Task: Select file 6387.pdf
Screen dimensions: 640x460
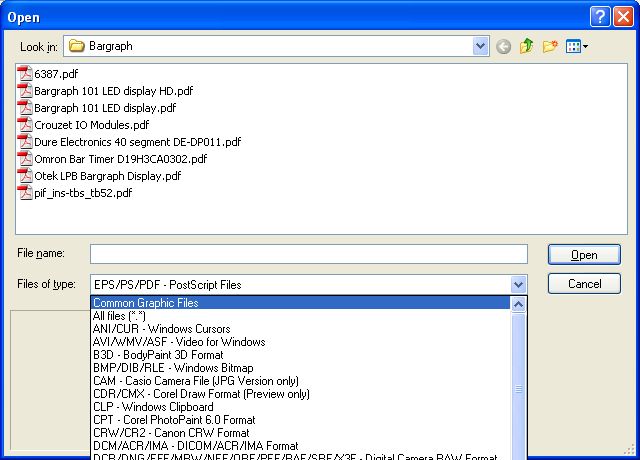Action: 56,74
